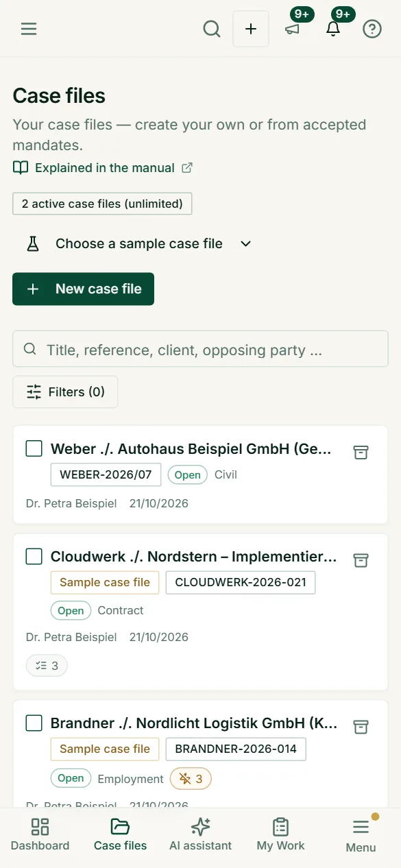401x868 pixels.
Task: Select the Brandner ./. Nordlicht checkbox
Action: tap(34, 723)
